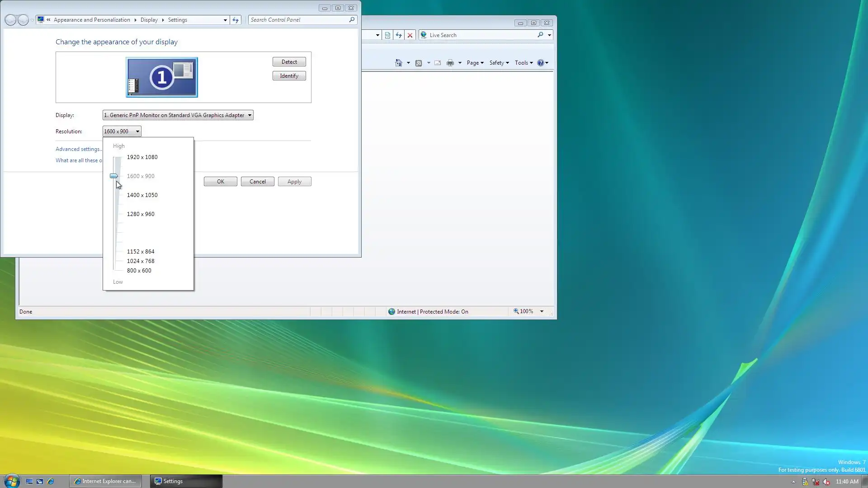
Task: Click the Compatibility View broken-page icon
Action: [x=387, y=35]
